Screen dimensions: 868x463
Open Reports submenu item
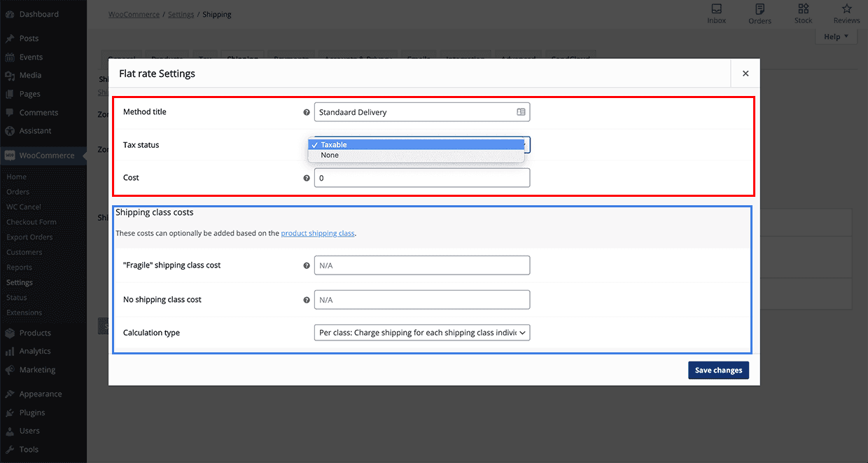pos(20,268)
